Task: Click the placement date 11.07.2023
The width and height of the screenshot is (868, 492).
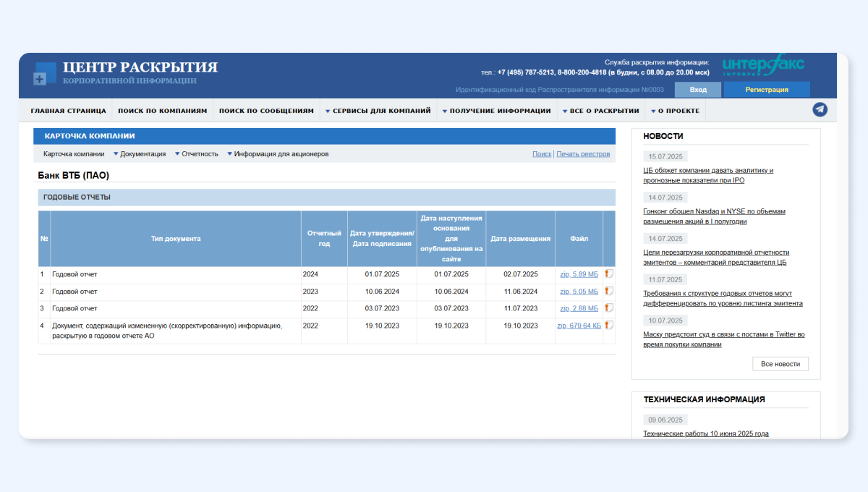Action: (x=521, y=308)
